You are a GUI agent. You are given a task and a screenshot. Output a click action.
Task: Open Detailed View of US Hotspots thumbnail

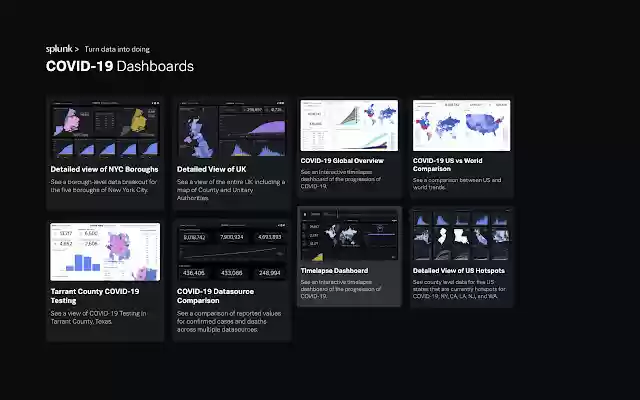click(x=461, y=235)
